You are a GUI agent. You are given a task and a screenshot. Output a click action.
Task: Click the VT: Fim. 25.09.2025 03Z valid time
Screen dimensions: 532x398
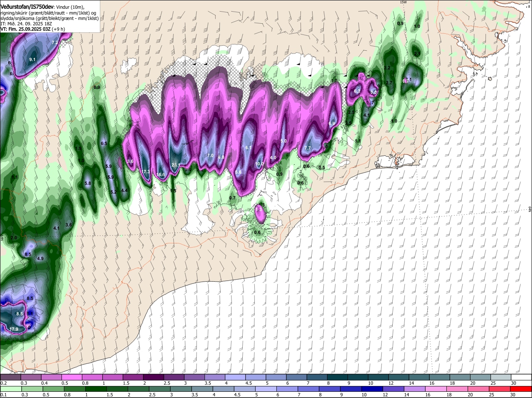(25, 29)
